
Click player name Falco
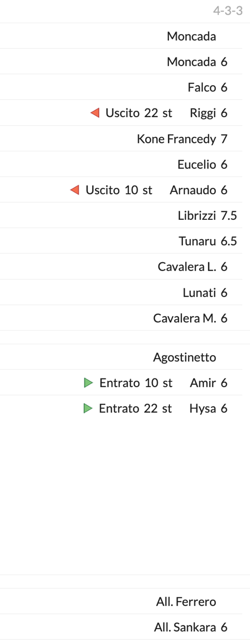pyautogui.click(x=202, y=88)
